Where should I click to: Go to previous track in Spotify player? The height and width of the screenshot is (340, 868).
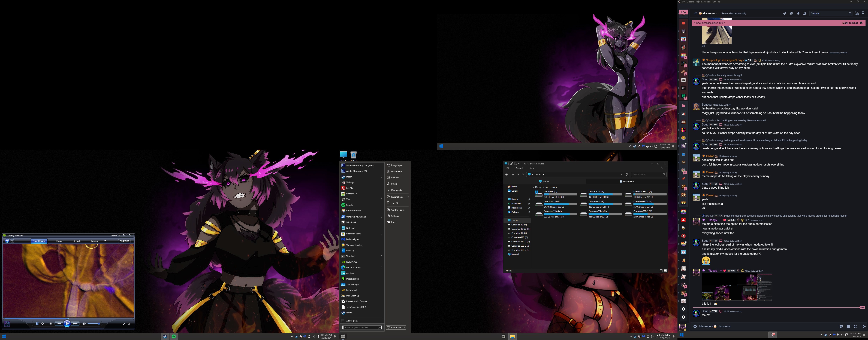pyautogui.click(x=59, y=323)
